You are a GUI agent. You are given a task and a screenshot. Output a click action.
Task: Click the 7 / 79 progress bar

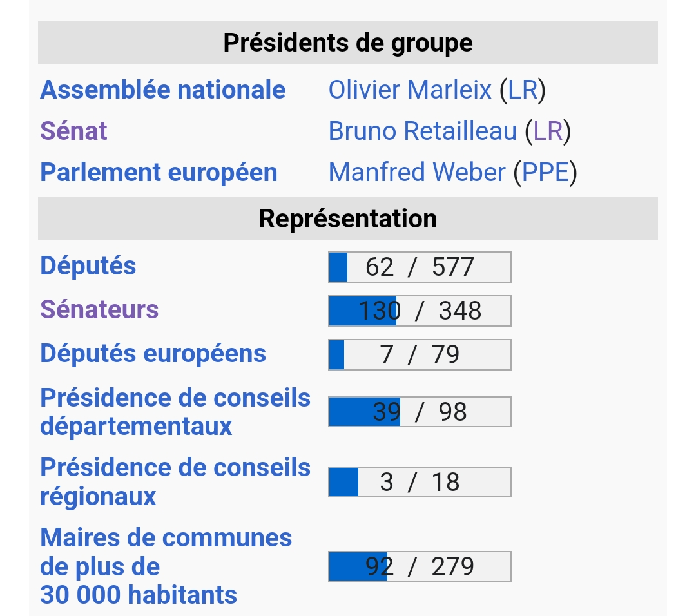420,354
